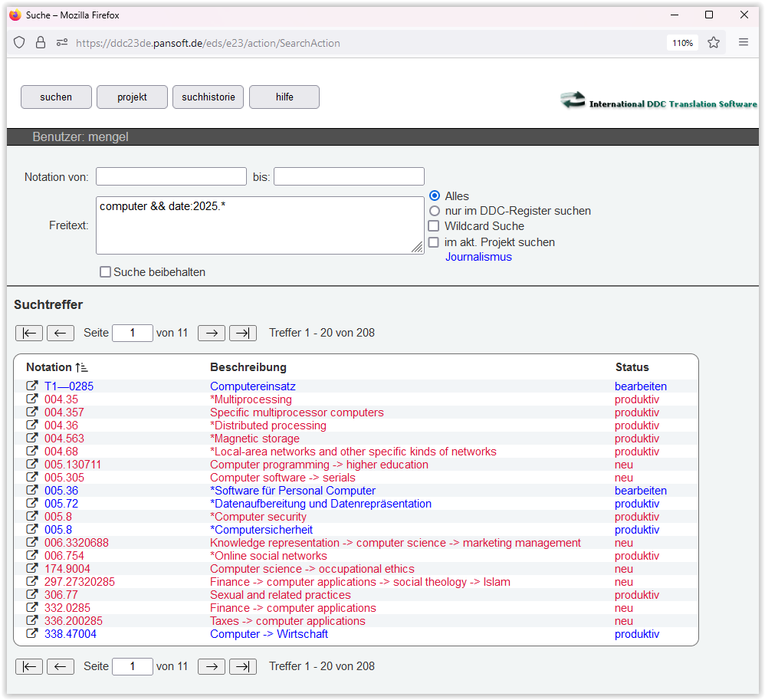Choose 'nur im DDC-Register suchen' option
765x700 pixels.
[x=435, y=211]
